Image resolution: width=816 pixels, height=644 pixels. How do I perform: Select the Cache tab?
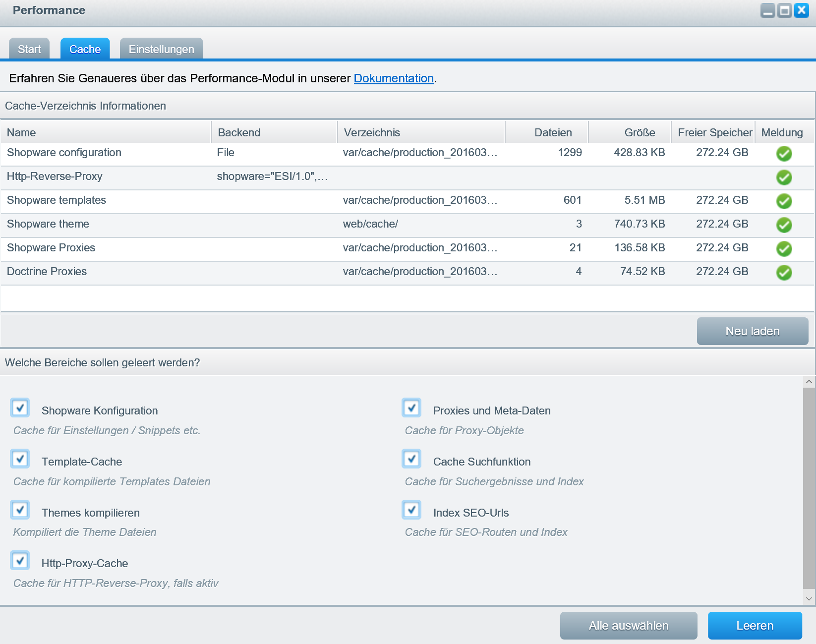coord(85,49)
